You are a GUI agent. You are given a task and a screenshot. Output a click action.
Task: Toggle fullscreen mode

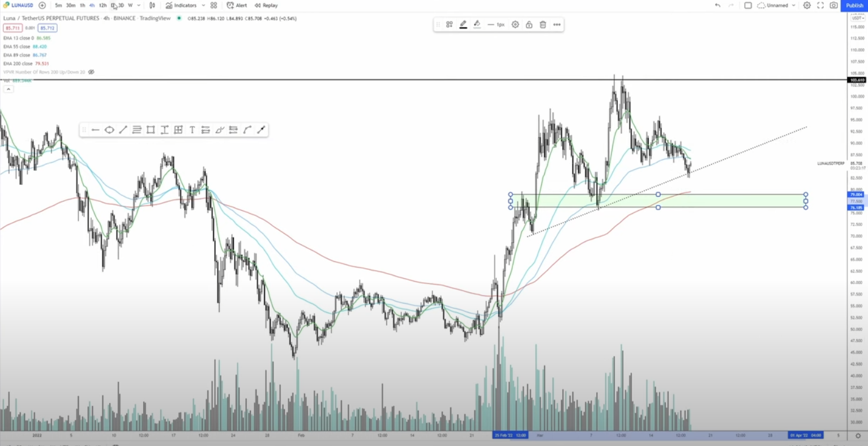coord(820,5)
